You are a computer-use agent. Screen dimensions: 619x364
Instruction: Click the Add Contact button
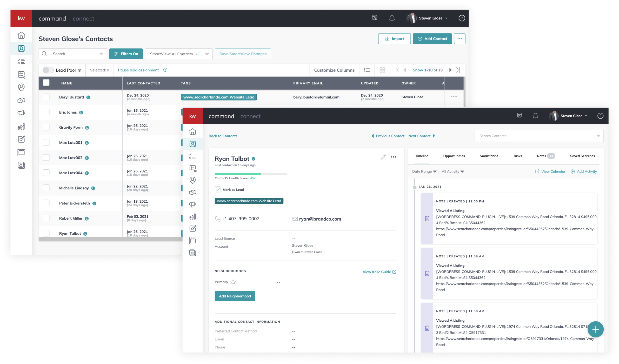(432, 39)
